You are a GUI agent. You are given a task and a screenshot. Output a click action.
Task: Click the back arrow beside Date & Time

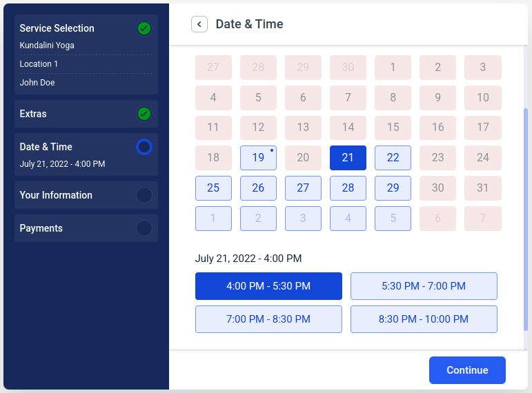tap(199, 24)
